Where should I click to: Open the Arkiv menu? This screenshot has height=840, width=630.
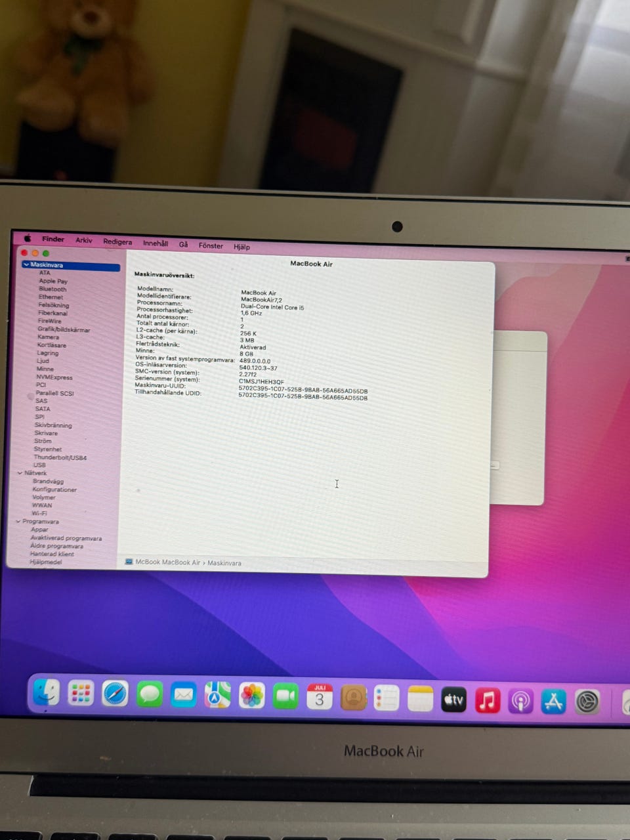(x=83, y=240)
